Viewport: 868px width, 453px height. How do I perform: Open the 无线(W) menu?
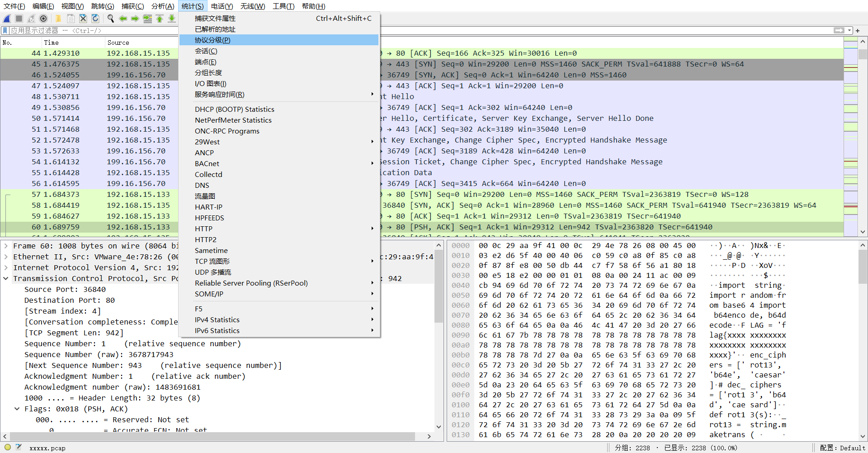point(253,6)
